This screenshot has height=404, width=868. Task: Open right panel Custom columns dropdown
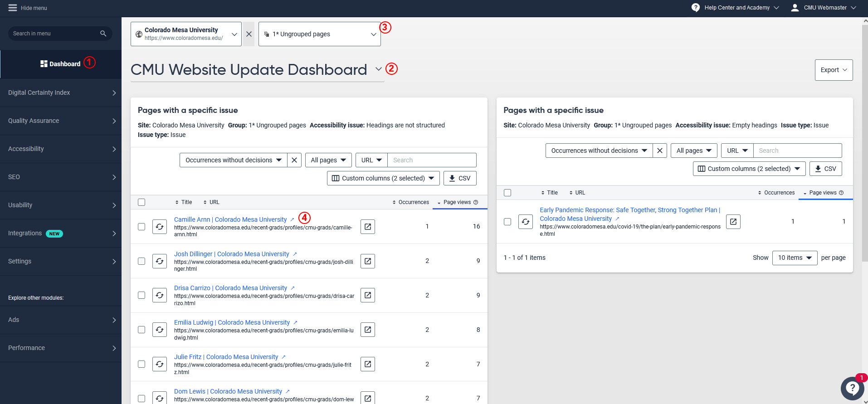(x=749, y=169)
